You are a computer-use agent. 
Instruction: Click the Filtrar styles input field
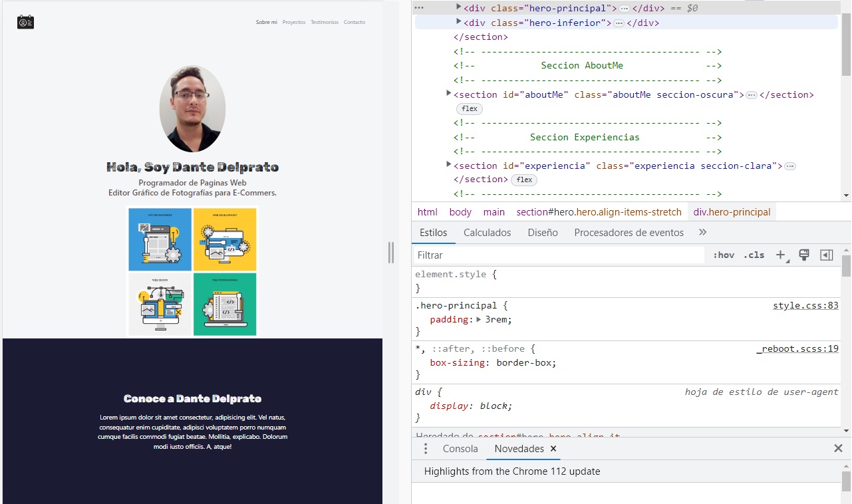coord(559,255)
